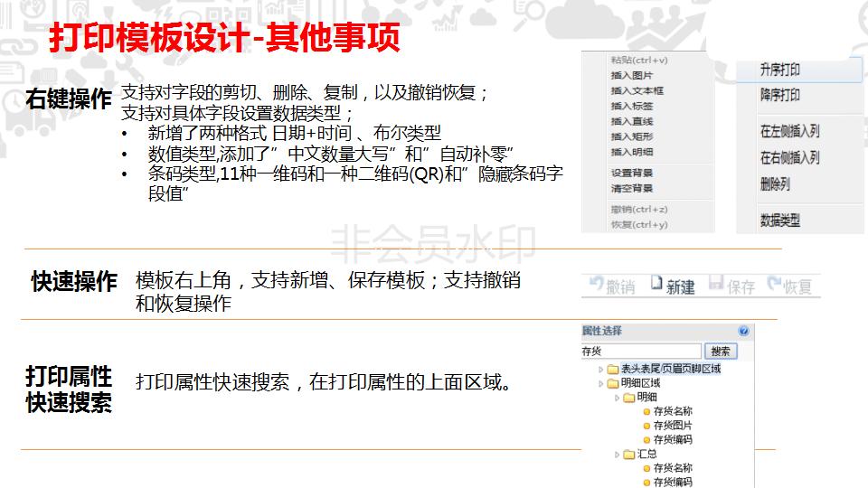
Task: Focus the search field containing 存货
Action: (641, 352)
